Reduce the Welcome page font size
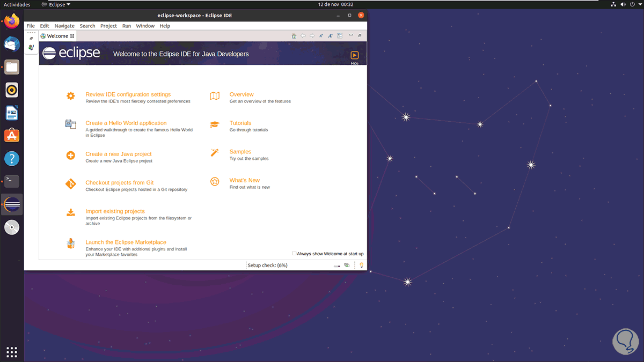Viewport: 644px width, 362px height. [x=321, y=36]
